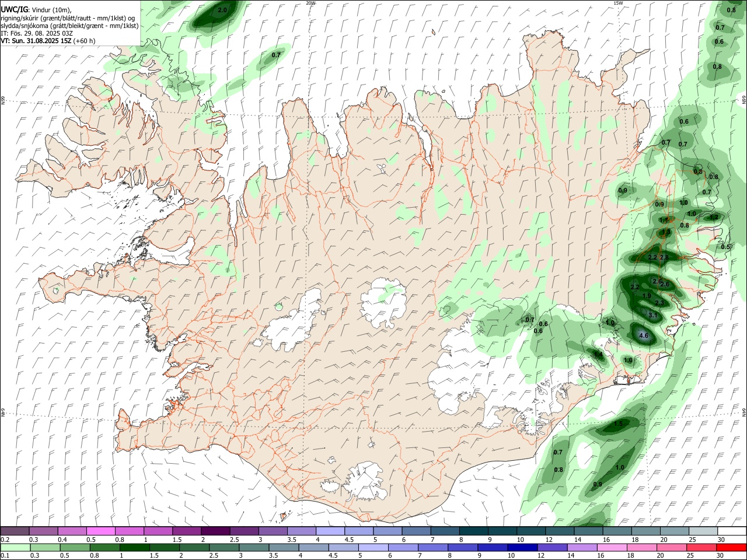Screen dimensions: 747x560
Task: Select the darkest green swatch in rain legend
Action: click(134, 547)
